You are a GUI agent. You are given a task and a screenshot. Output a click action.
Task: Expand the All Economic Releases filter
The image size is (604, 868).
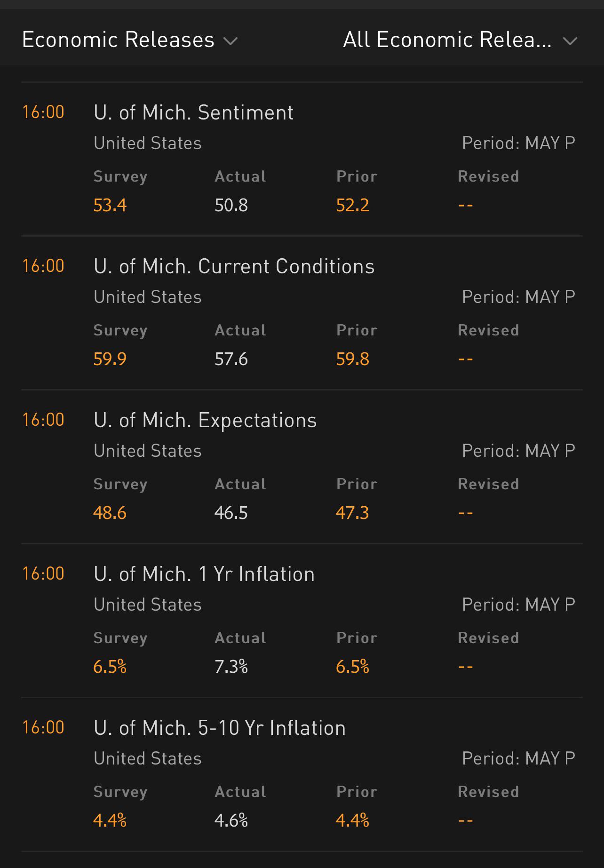[x=460, y=40]
